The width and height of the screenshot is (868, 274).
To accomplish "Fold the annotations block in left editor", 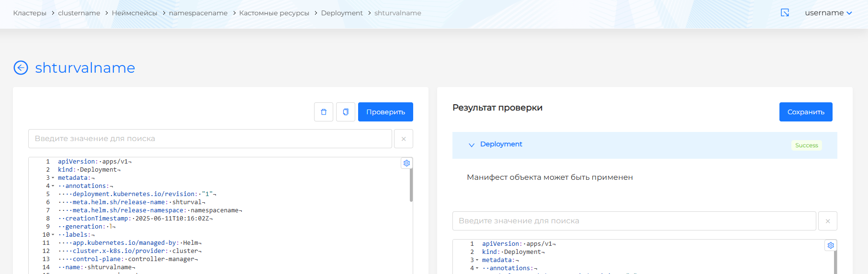I will pos(53,186).
